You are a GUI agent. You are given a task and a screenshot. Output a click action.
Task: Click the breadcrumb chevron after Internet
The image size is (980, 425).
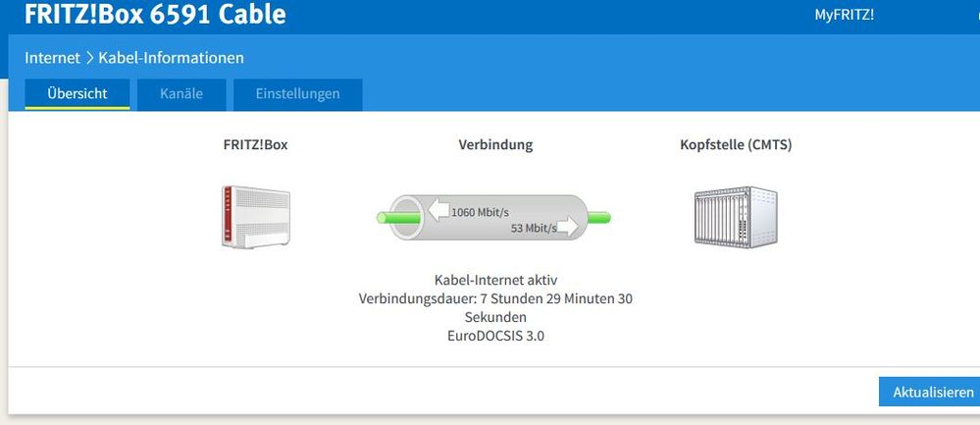(x=89, y=59)
